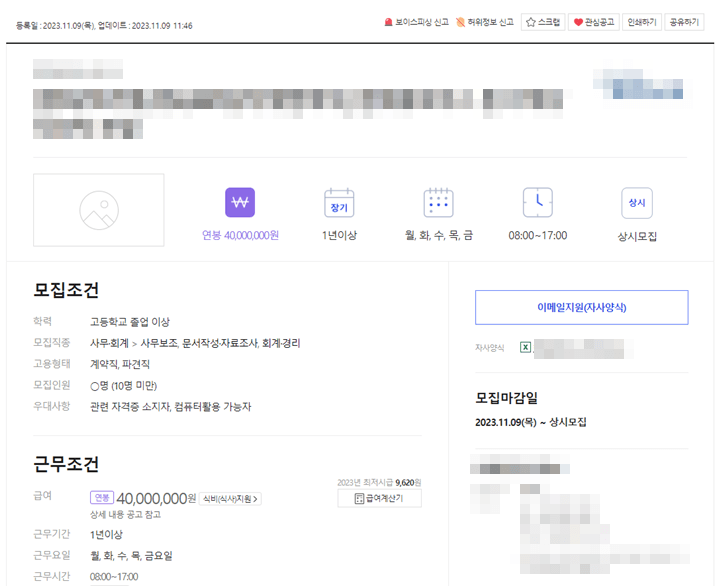Click the 장기 calendar icon
Image resolution: width=720 pixels, height=586 pixels.
(x=339, y=203)
